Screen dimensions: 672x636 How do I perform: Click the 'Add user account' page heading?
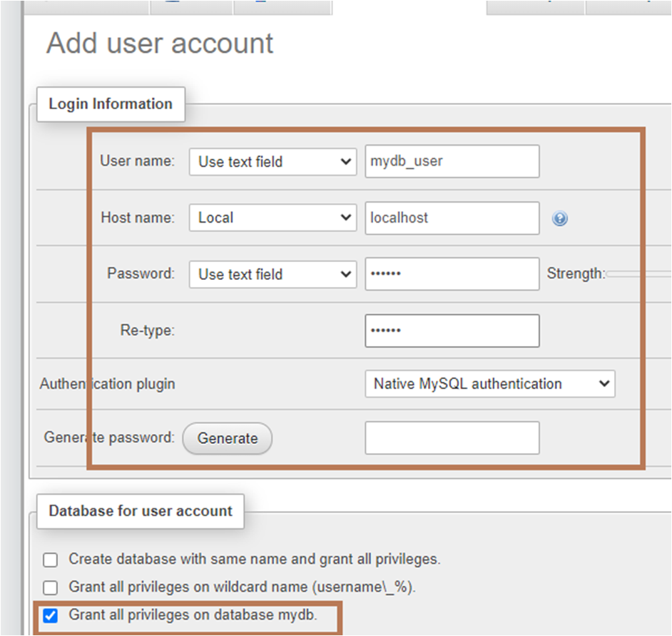pos(160,44)
